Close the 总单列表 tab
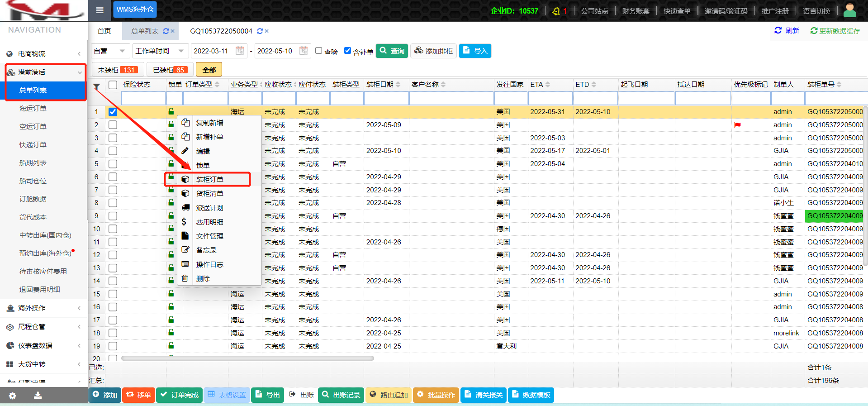868x406 pixels. coord(172,31)
